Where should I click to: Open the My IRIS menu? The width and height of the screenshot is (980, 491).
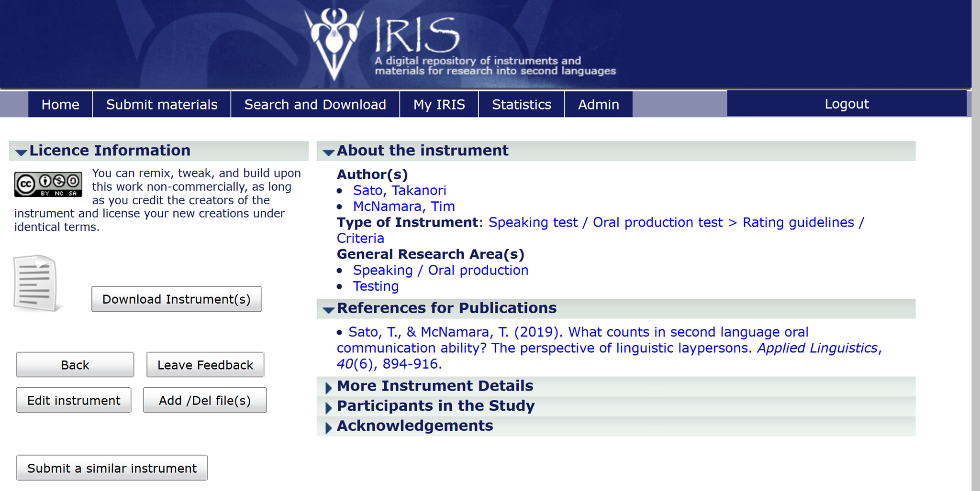tap(439, 104)
